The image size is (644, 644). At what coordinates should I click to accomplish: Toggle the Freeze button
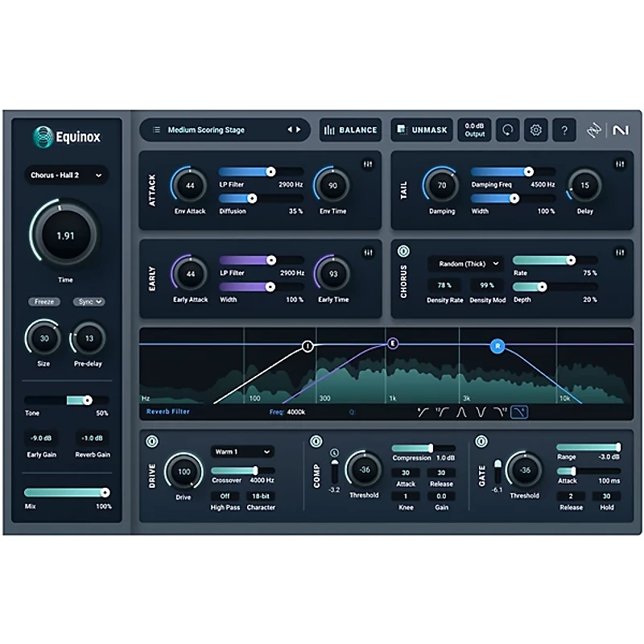(44, 302)
